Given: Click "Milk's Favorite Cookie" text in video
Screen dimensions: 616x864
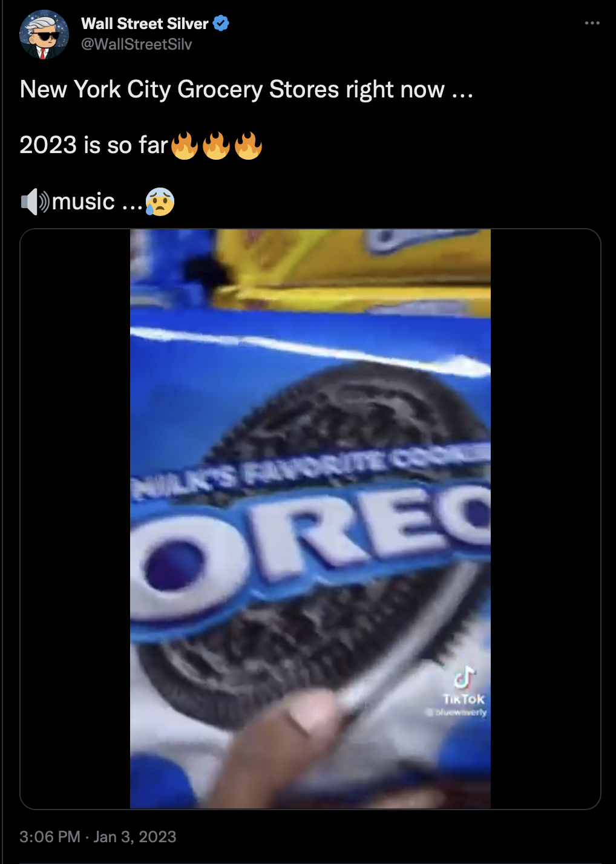Looking at the screenshot, I should (310, 472).
